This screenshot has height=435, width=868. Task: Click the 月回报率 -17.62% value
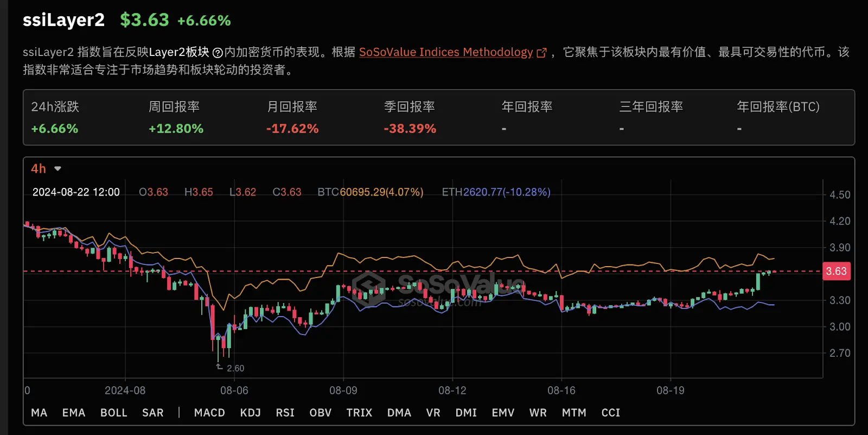click(292, 129)
